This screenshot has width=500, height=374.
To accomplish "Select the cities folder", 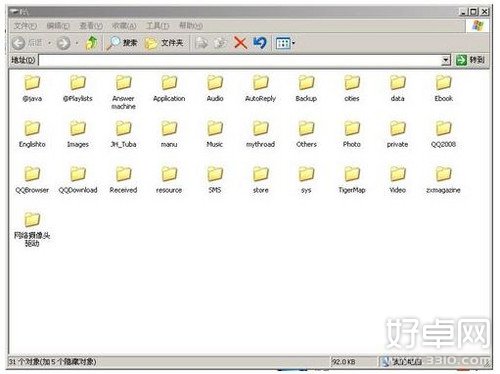I will pos(352,88).
